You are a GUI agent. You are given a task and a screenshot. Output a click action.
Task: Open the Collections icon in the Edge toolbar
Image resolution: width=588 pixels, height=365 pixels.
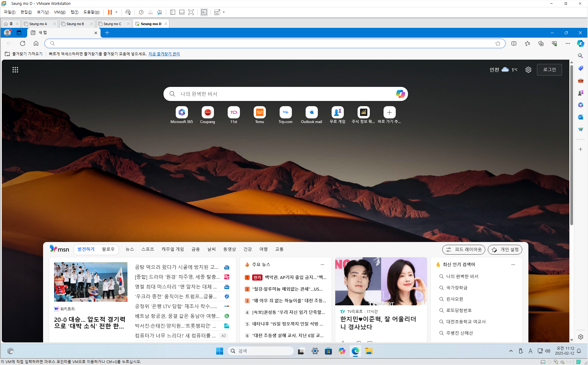(541, 43)
